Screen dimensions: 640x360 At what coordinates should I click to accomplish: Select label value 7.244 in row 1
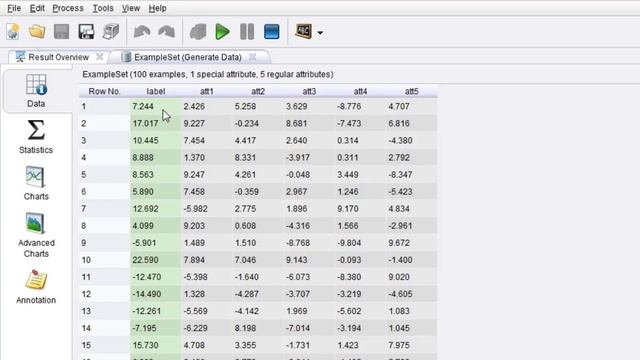[x=143, y=107]
